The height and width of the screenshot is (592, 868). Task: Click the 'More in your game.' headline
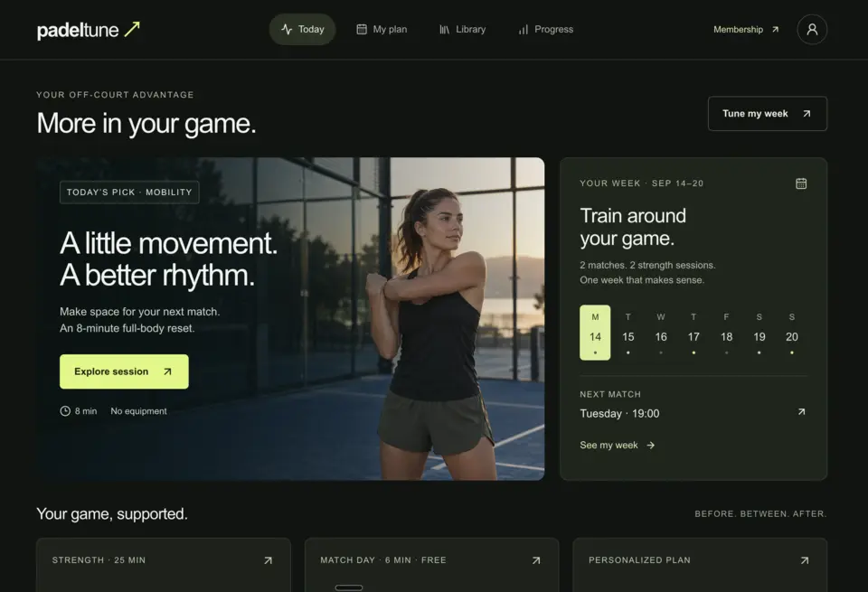[146, 123]
